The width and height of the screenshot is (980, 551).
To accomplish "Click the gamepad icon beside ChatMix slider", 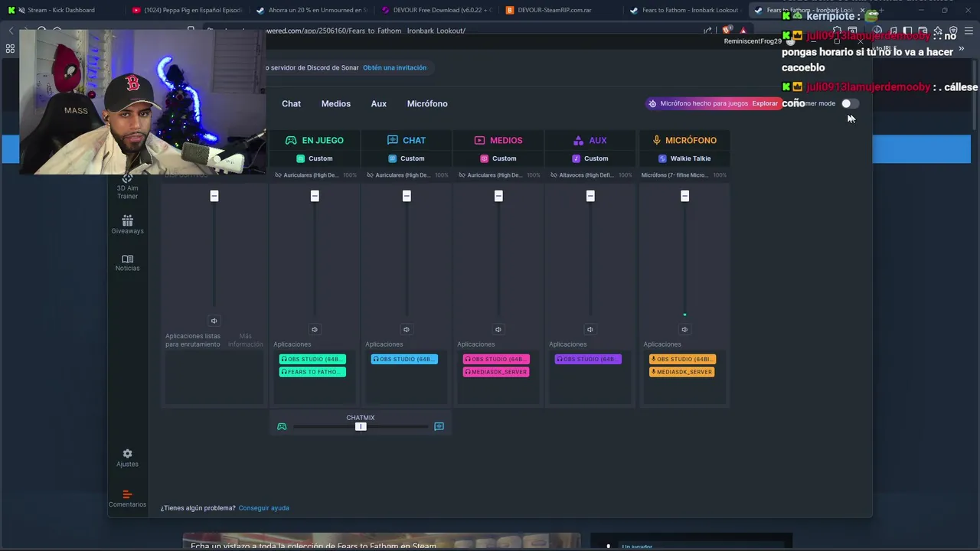I will [282, 426].
